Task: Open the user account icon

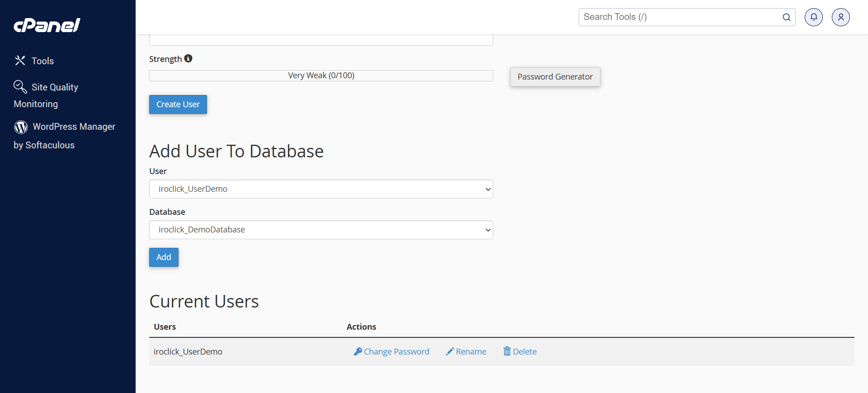Action: pyautogui.click(x=840, y=17)
